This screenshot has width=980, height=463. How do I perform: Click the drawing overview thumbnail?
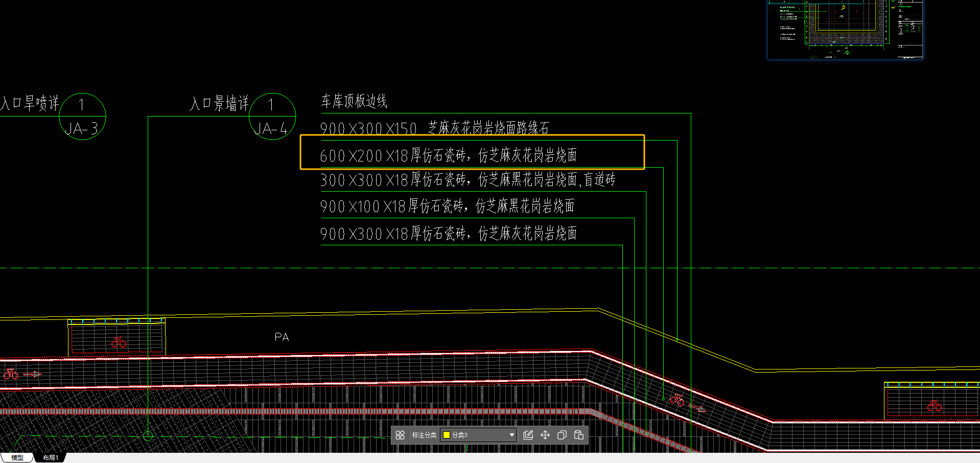pos(846,30)
